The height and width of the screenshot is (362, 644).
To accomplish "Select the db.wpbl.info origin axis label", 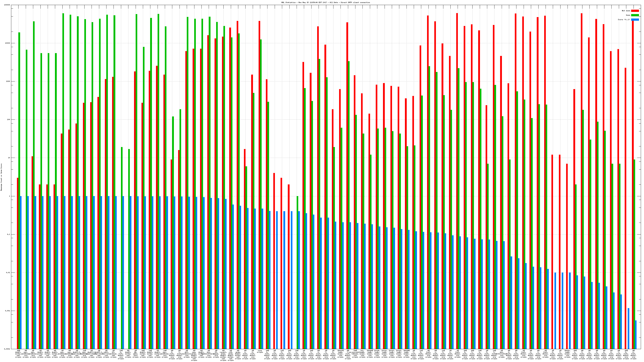I will pos(135,354).
